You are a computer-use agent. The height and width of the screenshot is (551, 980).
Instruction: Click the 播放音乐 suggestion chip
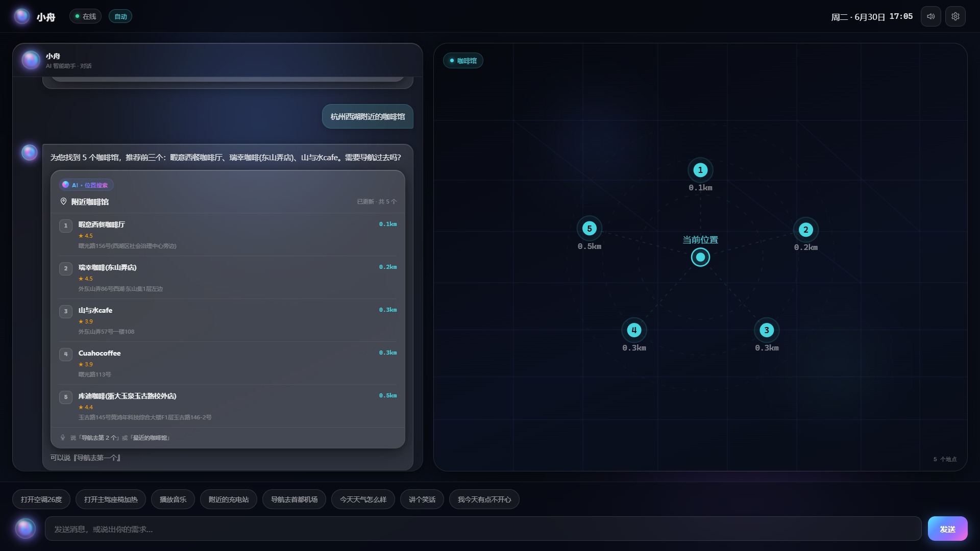[x=173, y=499]
